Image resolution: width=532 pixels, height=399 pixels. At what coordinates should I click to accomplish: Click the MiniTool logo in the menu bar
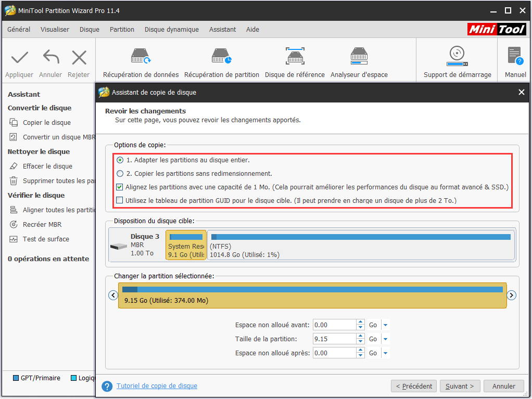tap(497, 29)
